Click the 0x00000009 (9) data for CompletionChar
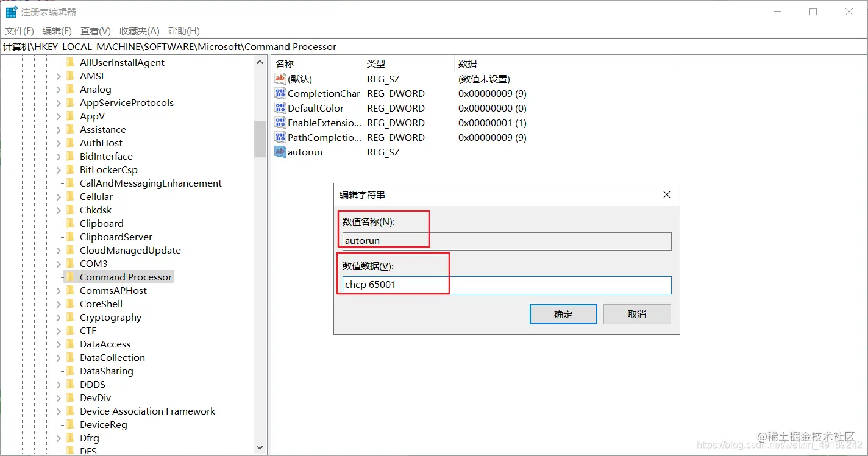Screen dimensions: 868x456 point(493,93)
